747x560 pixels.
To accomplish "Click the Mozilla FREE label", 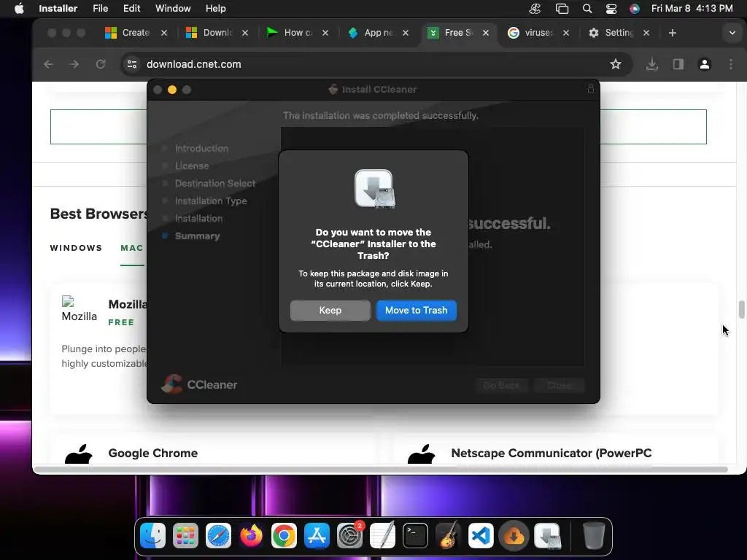I will tap(122, 322).
